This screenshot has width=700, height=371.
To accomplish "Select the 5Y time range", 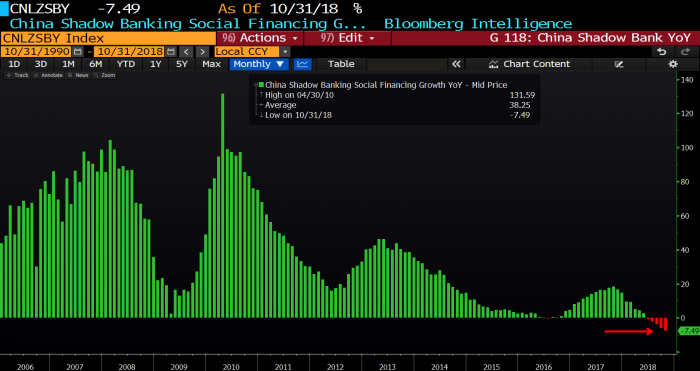I will (182, 64).
